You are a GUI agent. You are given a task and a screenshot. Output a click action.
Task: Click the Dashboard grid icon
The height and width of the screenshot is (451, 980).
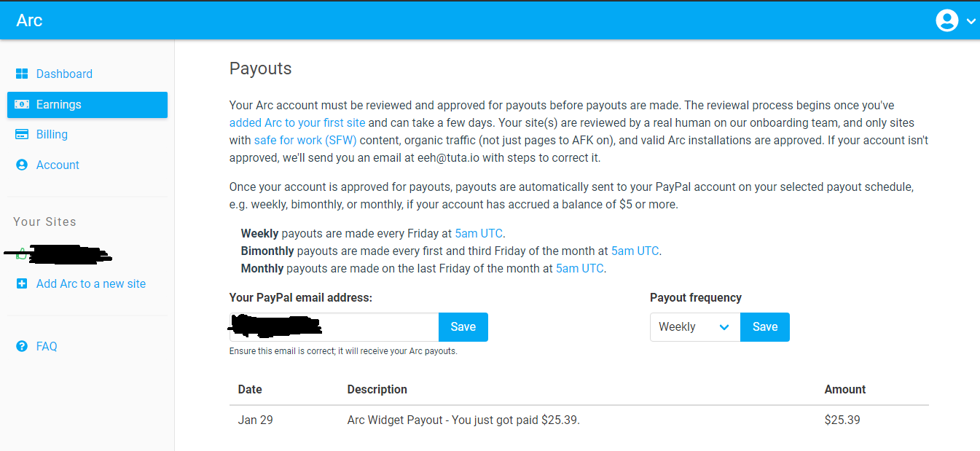pos(22,74)
